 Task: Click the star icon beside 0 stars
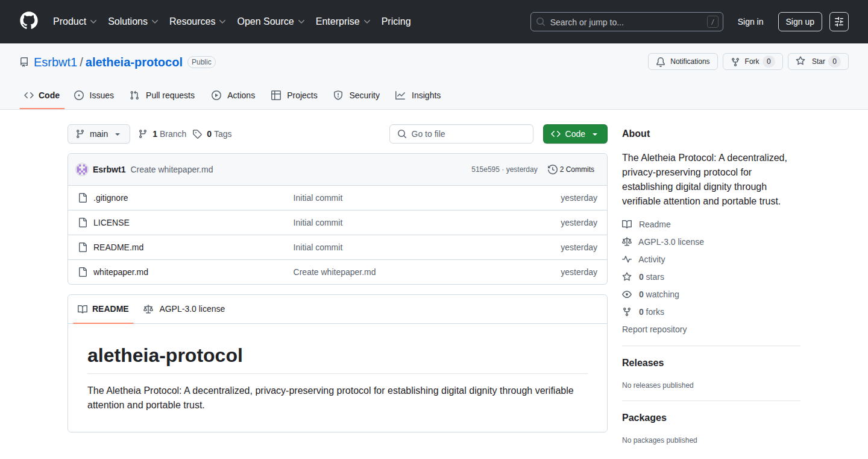pos(627,277)
